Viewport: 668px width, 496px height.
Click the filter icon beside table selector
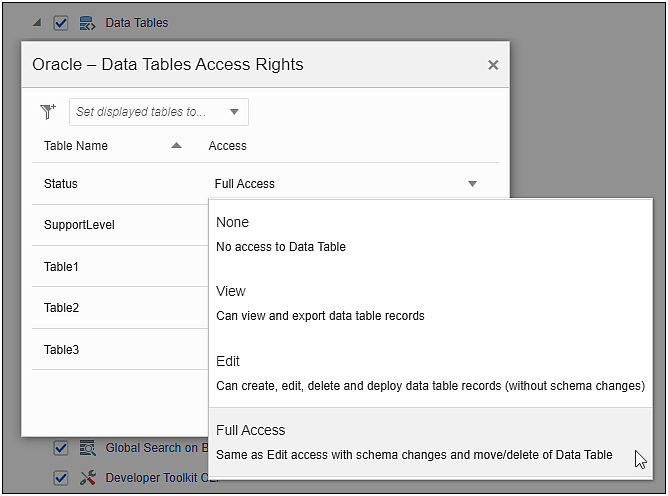[48, 112]
